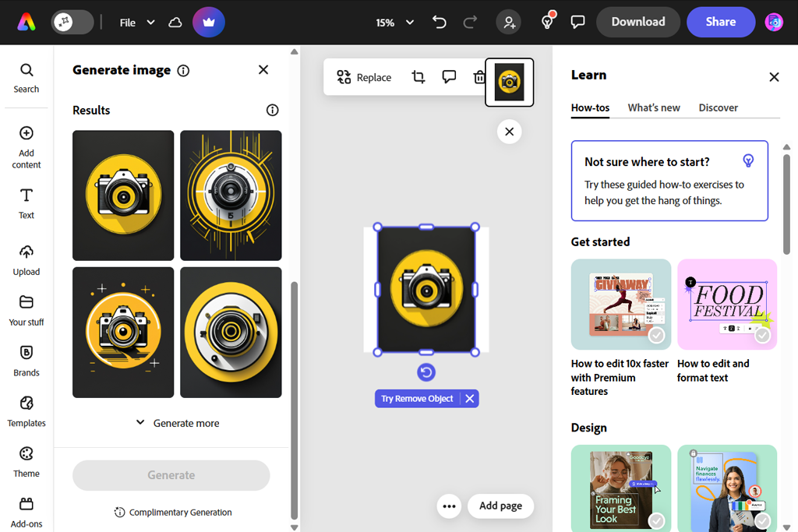Dismiss the Try Remove Object chip
Screen dimensions: 798x532
(x=470, y=399)
